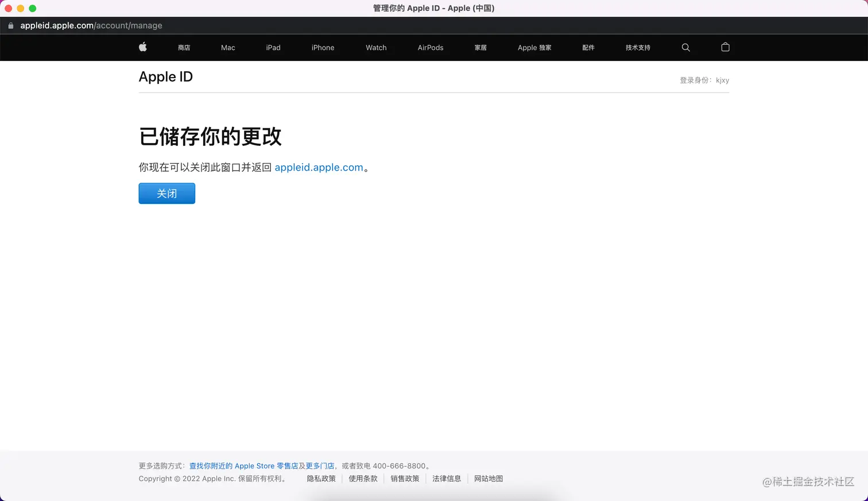The height and width of the screenshot is (501, 868).
Task: Open the 更多门店 link
Action: click(x=320, y=466)
